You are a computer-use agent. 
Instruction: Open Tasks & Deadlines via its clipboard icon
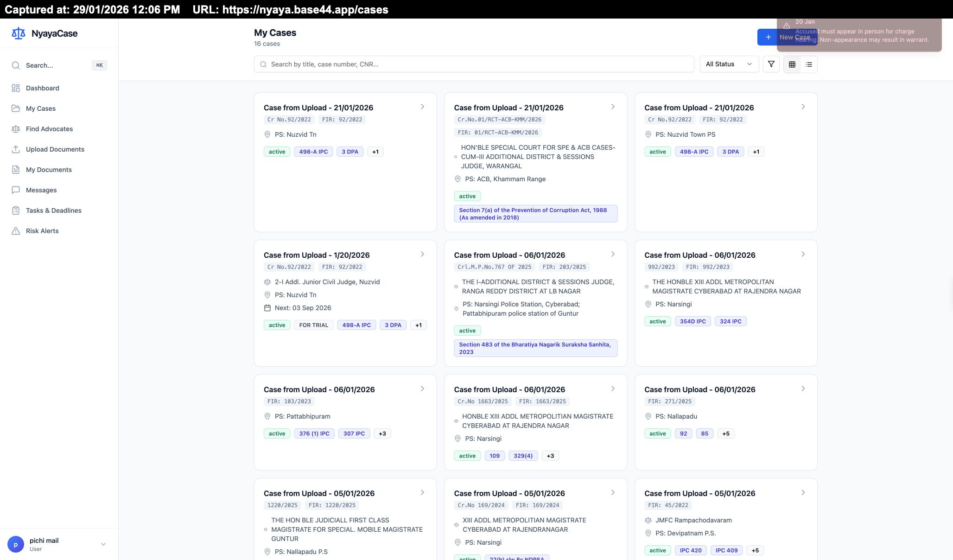pos(16,210)
